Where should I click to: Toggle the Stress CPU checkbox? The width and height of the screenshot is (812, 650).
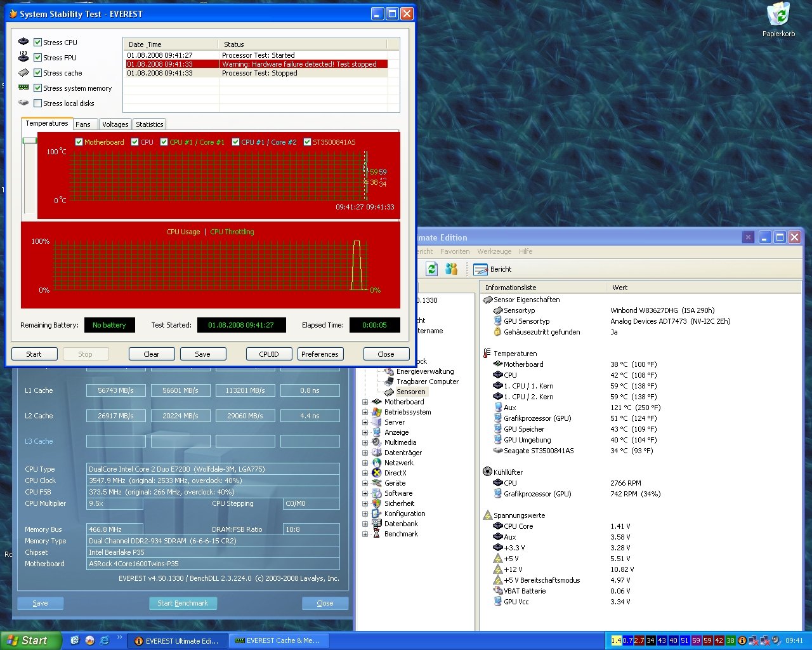point(37,42)
